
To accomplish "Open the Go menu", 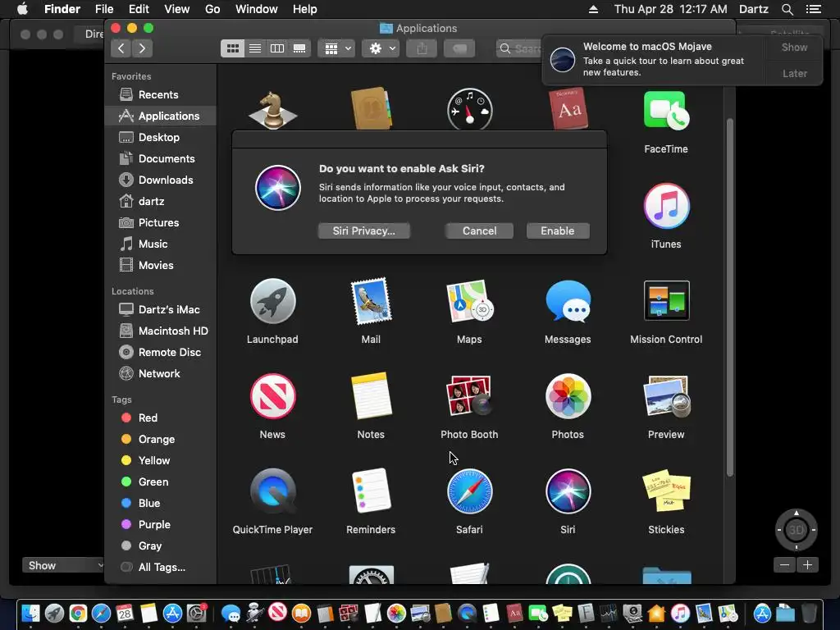I will [212, 9].
